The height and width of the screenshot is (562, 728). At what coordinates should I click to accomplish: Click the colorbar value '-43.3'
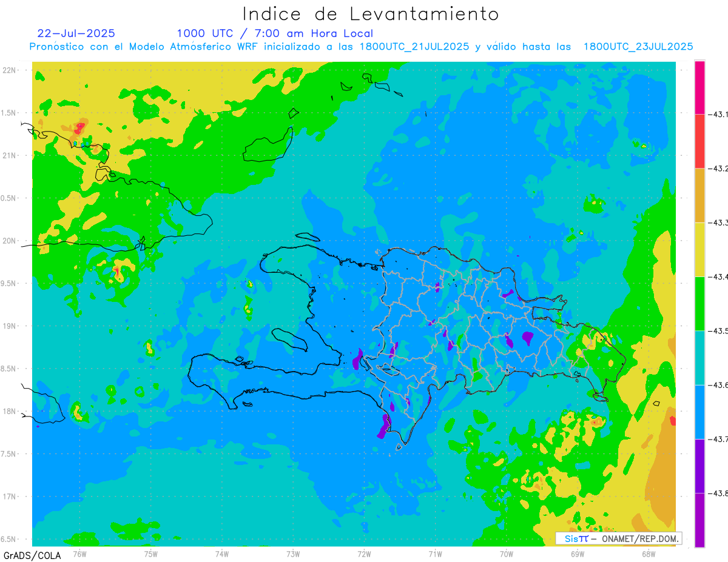click(x=717, y=223)
